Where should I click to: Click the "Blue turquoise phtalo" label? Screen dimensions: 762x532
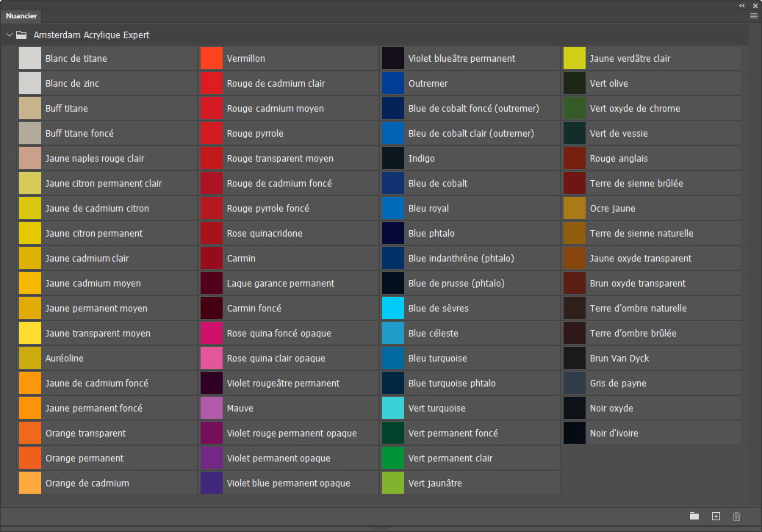point(452,384)
